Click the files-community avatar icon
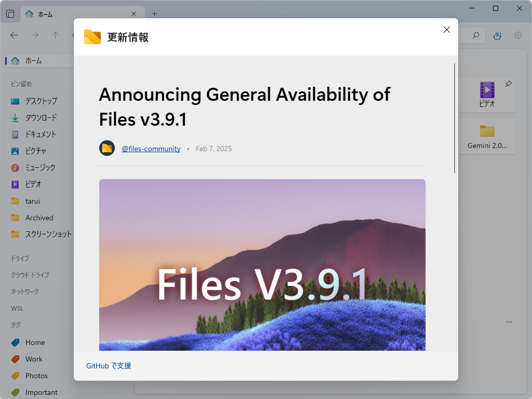 pos(107,148)
